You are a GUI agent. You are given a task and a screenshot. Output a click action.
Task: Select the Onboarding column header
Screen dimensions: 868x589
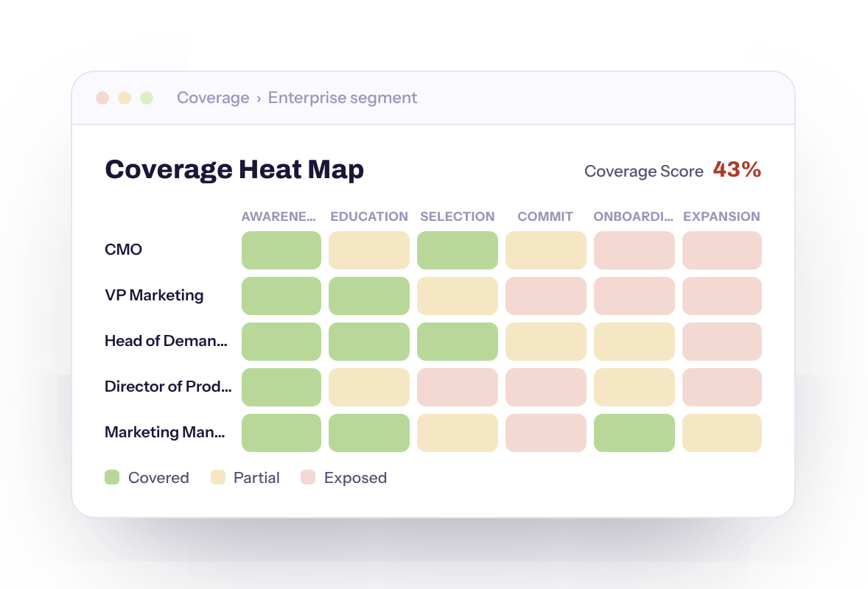click(x=633, y=216)
